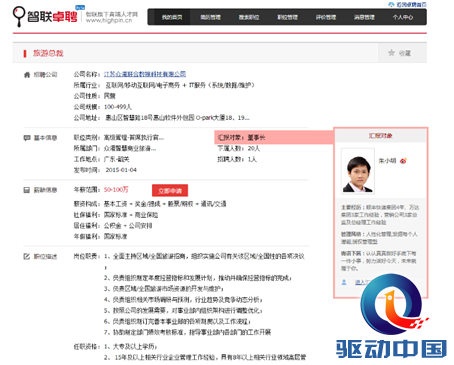Open the company name hyperlink
The height and width of the screenshot is (365, 454).
(145, 74)
